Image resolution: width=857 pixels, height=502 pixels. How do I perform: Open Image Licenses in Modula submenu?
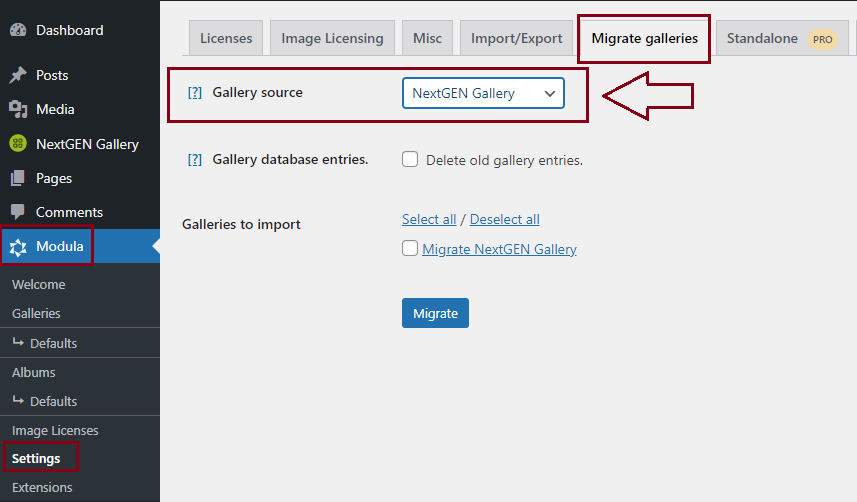point(55,430)
